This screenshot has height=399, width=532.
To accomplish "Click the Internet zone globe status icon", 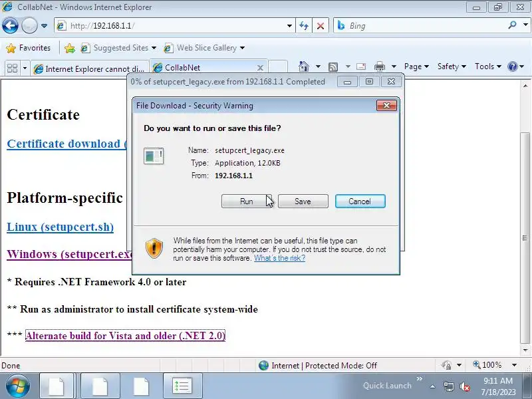I will pos(263,365).
